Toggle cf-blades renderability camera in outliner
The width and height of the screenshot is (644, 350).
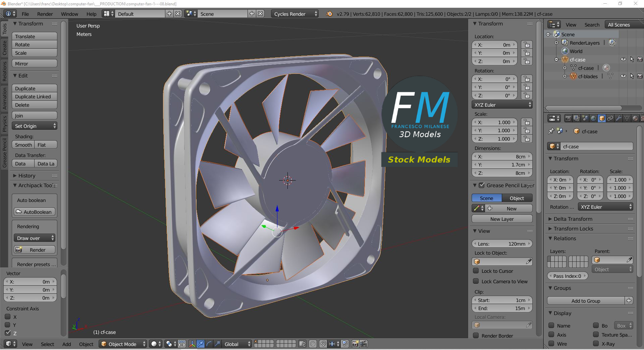(640, 76)
